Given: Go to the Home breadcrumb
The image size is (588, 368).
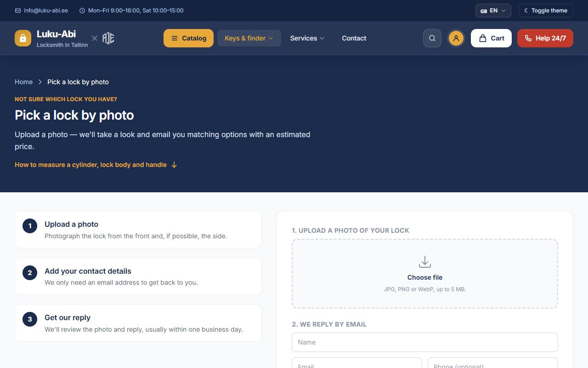Looking at the screenshot, I should point(23,82).
